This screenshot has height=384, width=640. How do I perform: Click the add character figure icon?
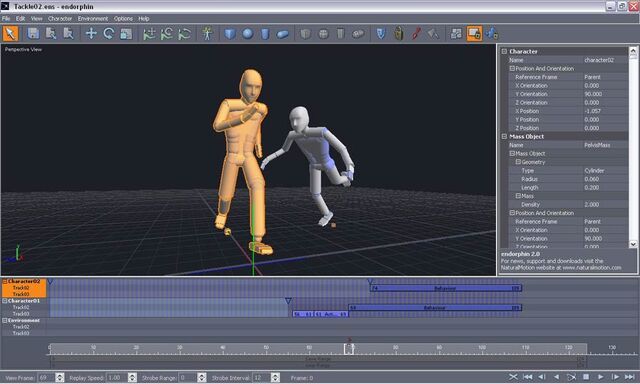[x=207, y=33]
